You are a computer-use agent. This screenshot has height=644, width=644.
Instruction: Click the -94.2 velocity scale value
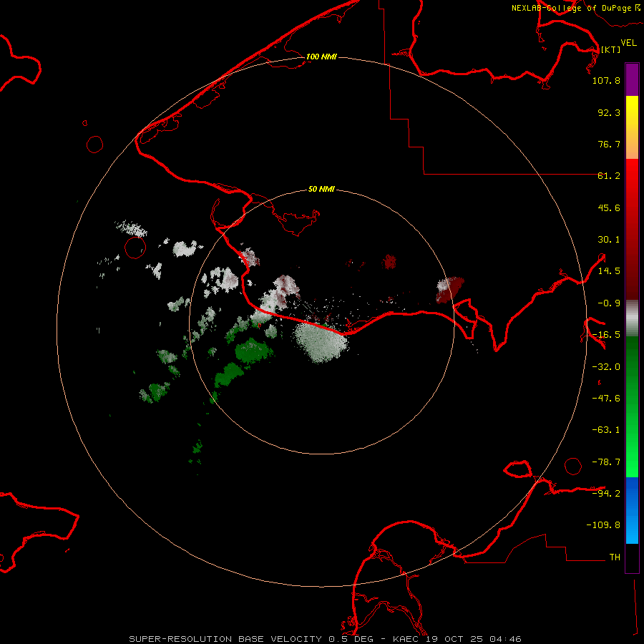[606, 493]
